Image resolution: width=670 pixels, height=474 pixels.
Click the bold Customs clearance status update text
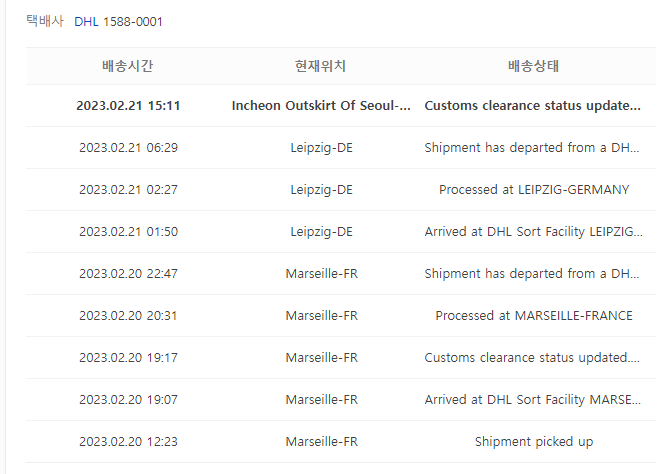point(532,106)
